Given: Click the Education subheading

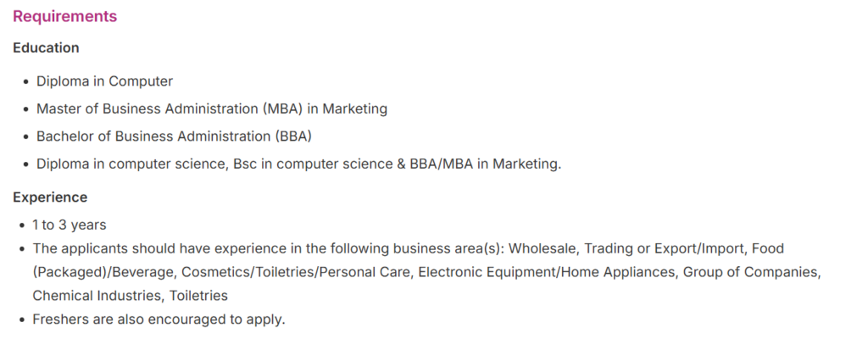Looking at the screenshot, I should (46, 47).
